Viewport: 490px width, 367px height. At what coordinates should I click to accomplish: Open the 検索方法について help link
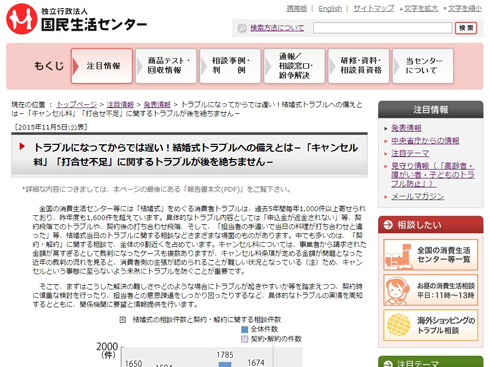[277, 28]
